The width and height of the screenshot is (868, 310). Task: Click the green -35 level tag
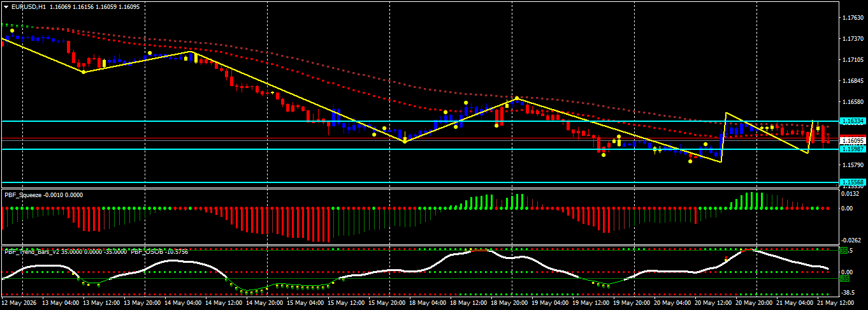844,279
